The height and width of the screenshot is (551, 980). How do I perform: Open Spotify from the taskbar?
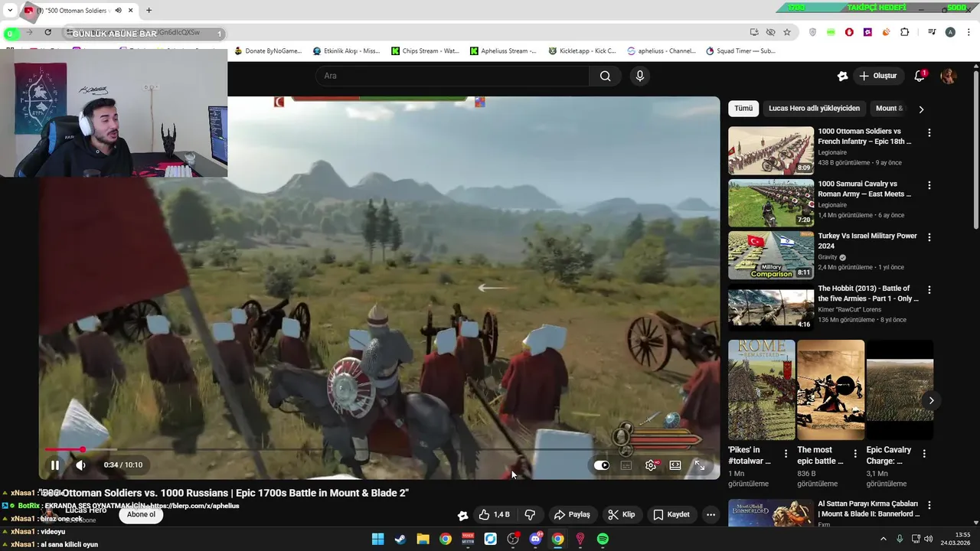pos(603,539)
